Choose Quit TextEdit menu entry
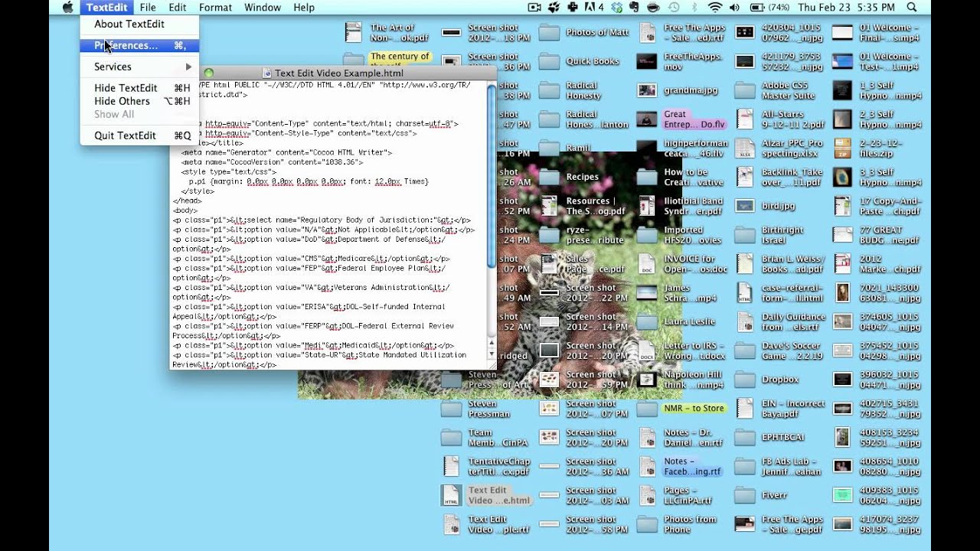The image size is (980, 551). click(139, 135)
